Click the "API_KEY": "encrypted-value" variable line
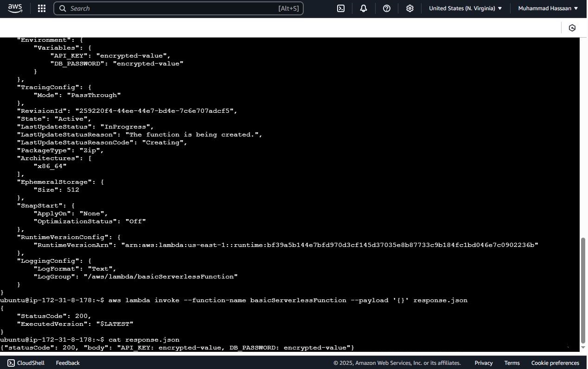588x369 pixels. click(x=110, y=56)
